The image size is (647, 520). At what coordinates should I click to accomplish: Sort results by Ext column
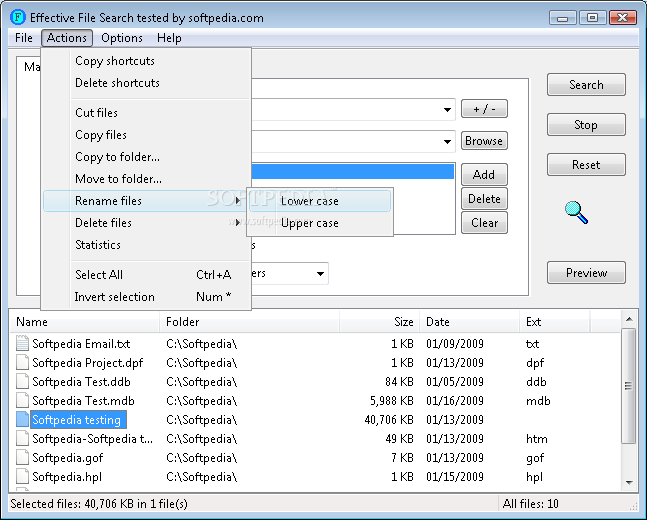(x=555, y=322)
